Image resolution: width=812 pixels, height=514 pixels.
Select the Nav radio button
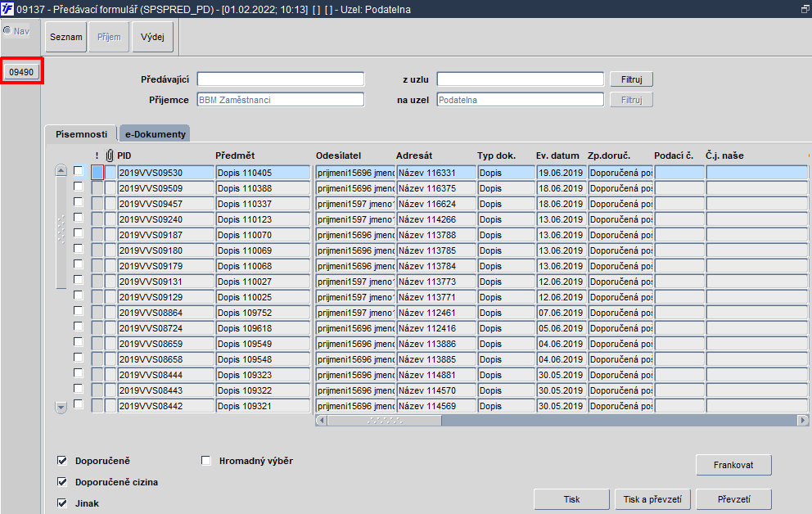7,30
